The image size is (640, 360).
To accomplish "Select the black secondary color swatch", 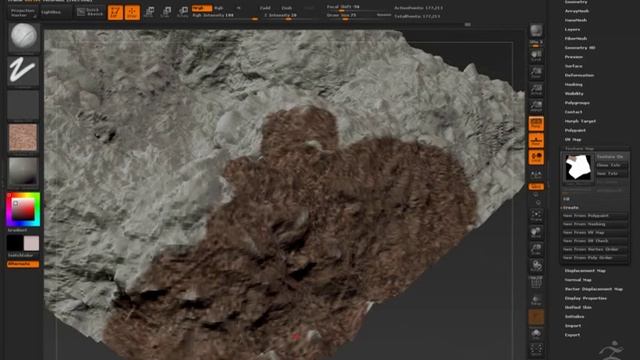I will [x=15, y=243].
